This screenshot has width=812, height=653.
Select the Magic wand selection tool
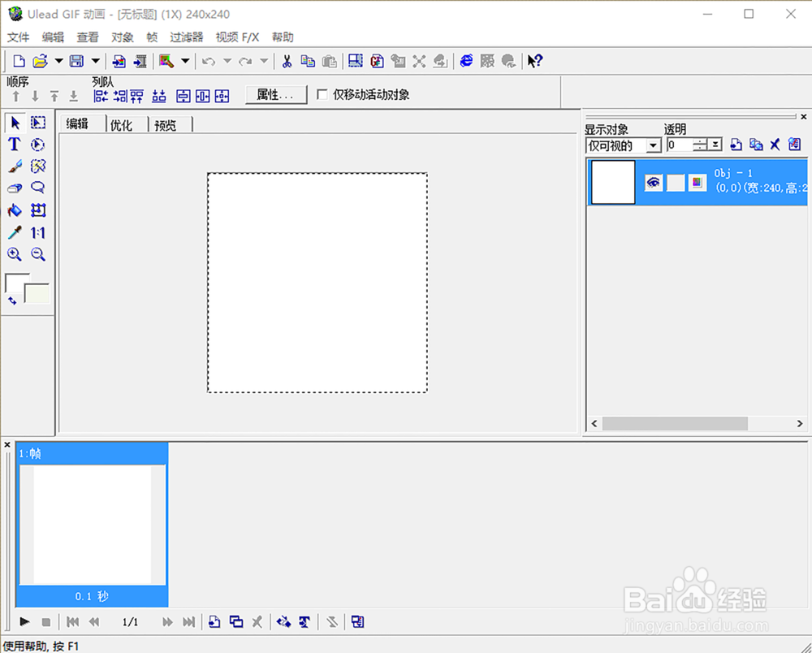point(38,166)
